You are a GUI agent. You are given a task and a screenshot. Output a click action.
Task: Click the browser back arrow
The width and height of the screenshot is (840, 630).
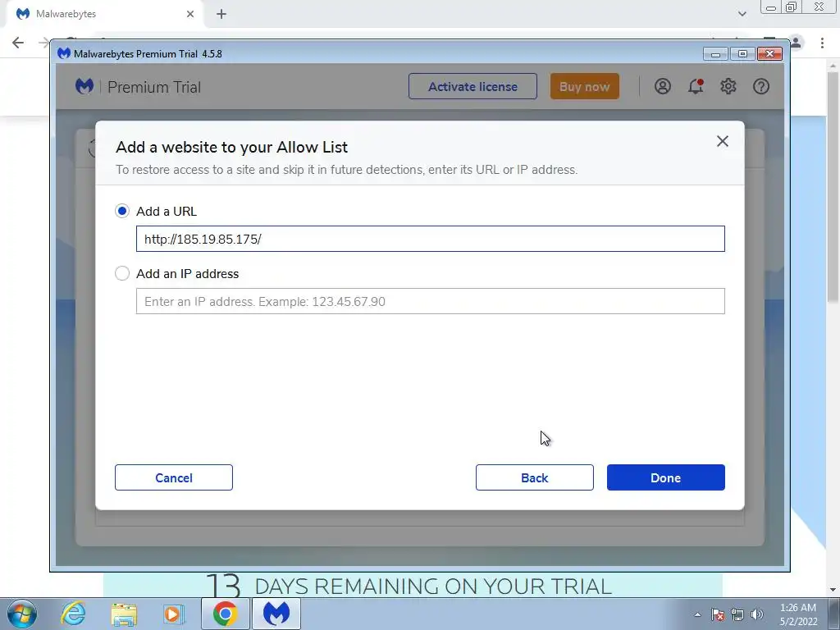pos(18,43)
